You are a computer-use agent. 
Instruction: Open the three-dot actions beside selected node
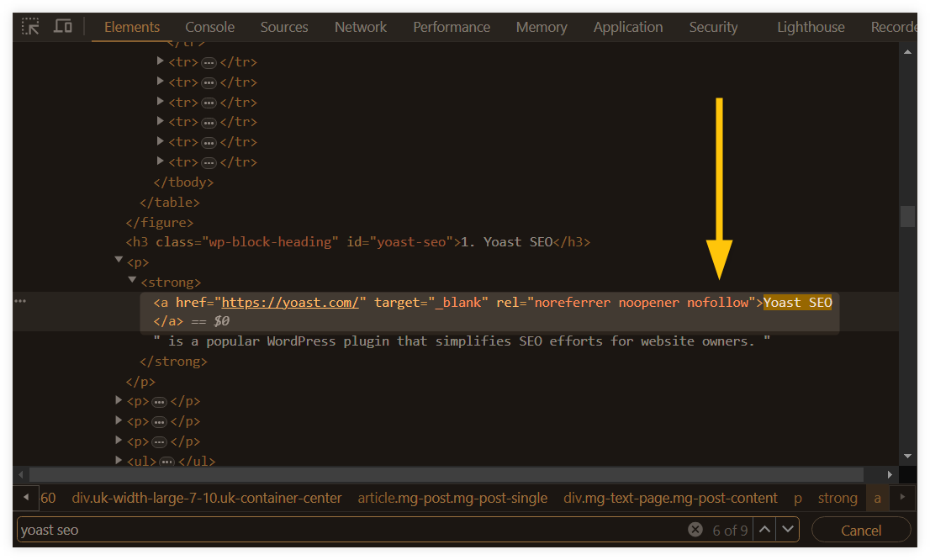pyautogui.click(x=20, y=301)
